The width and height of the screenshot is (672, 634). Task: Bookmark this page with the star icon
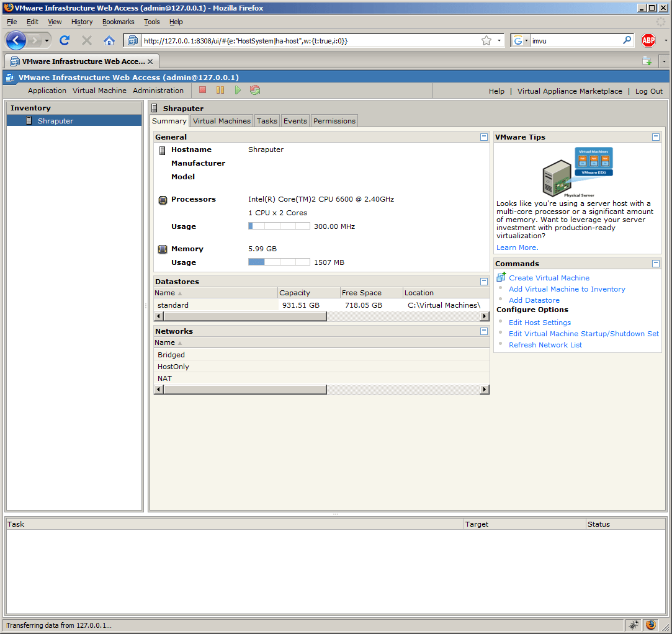coord(486,41)
